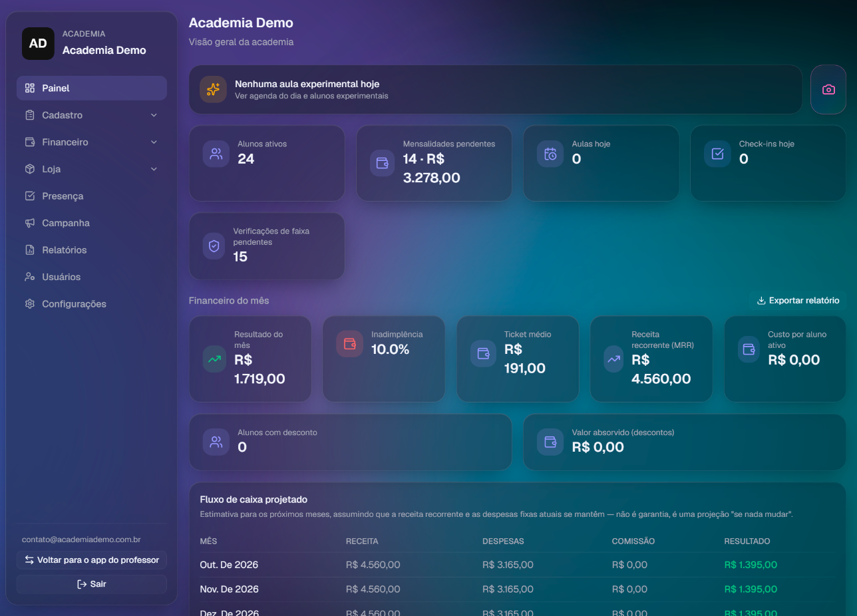Click Voltar para o app do professor
This screenshot has height=616, width=857.
pyautogui.click(x=92, y=560)
